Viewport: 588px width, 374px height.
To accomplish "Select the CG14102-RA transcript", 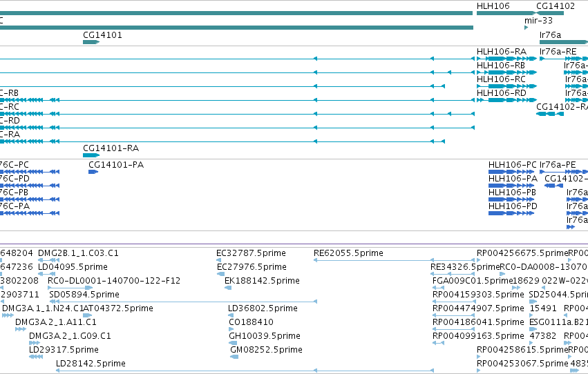I will coord(550,114).
